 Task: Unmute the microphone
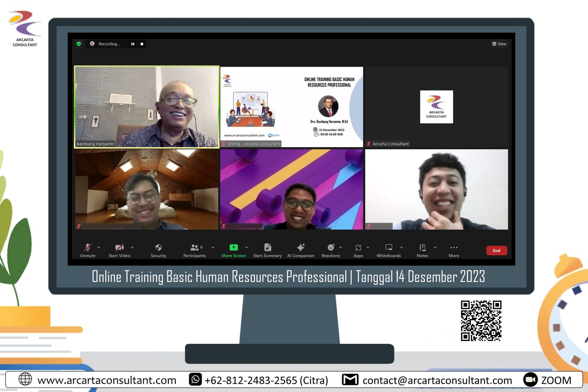pyautogui.click(x=87, y=248)
